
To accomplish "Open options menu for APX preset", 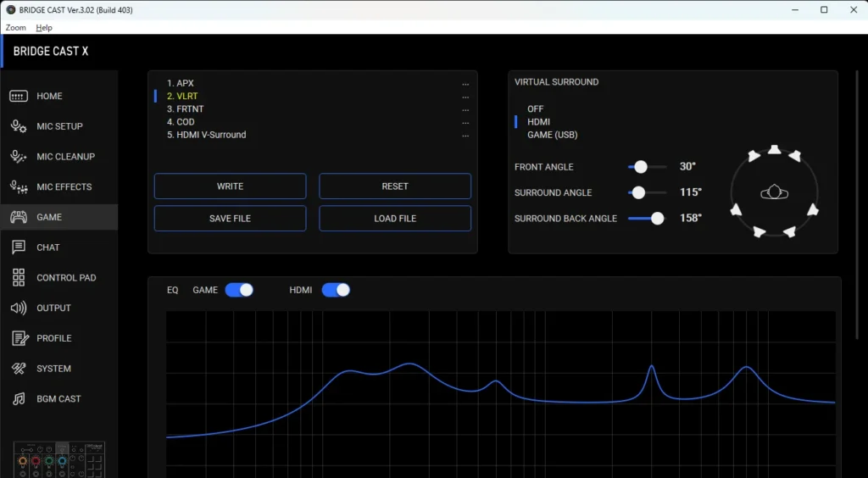I will pos(465,84).
